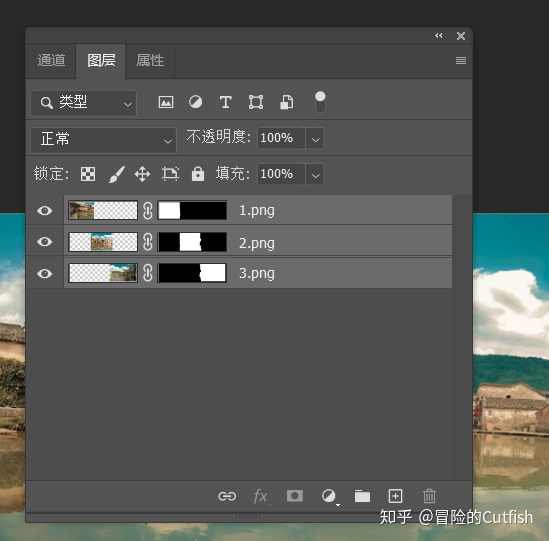Click the 1.png layer name
This screenshot has height=541, width=549.
[x=257, y=211]
